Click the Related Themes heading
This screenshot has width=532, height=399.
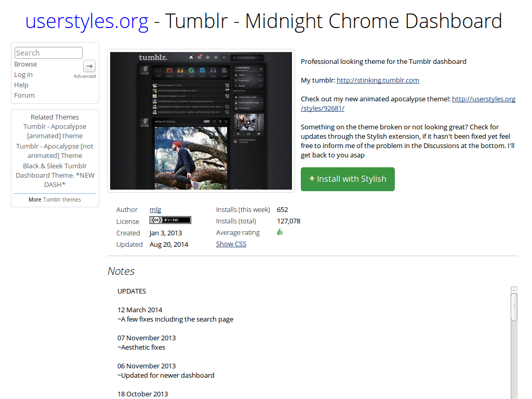point(55,117)
